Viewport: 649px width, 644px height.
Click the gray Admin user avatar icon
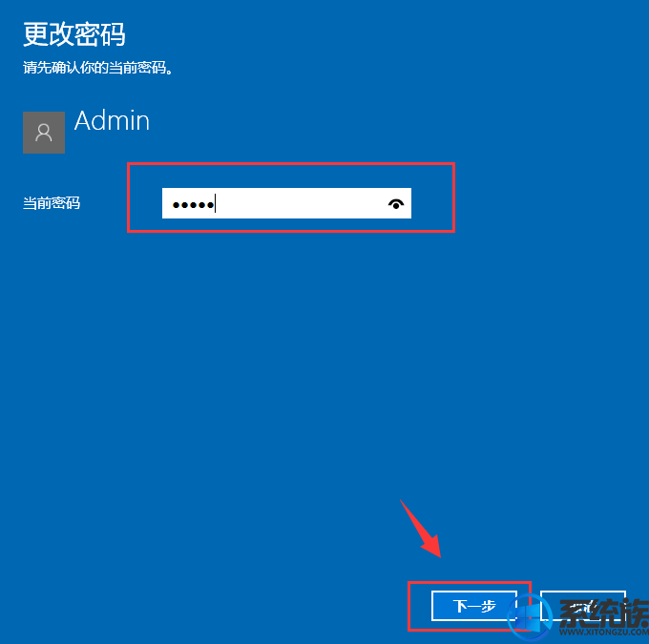(x=44, y=133)
